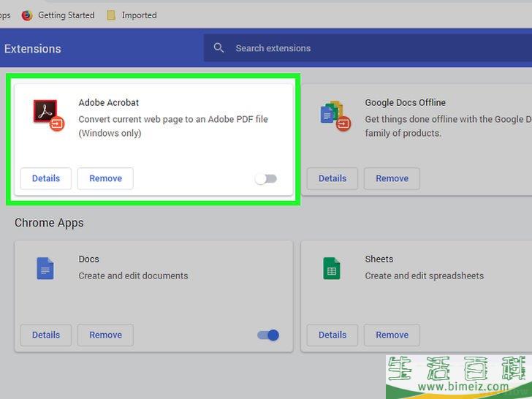Open Details for Google Docs Offline

click(x=332, y=178)
